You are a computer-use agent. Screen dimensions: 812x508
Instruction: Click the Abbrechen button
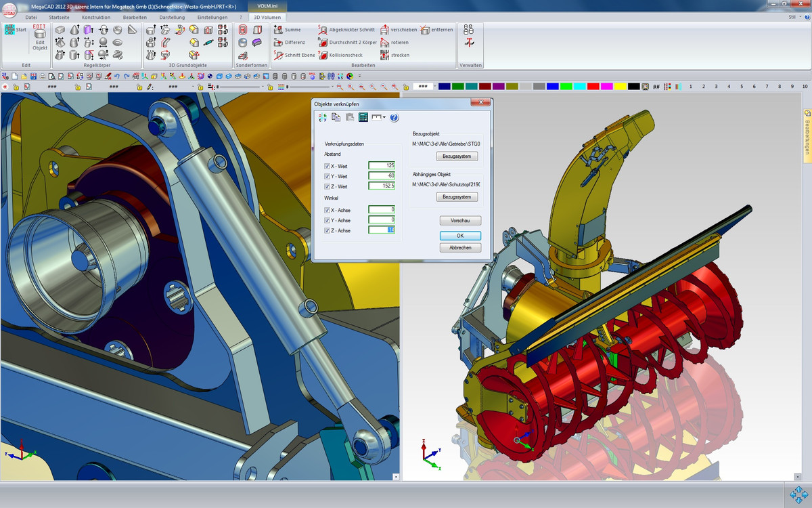click(x=460, y=248)
